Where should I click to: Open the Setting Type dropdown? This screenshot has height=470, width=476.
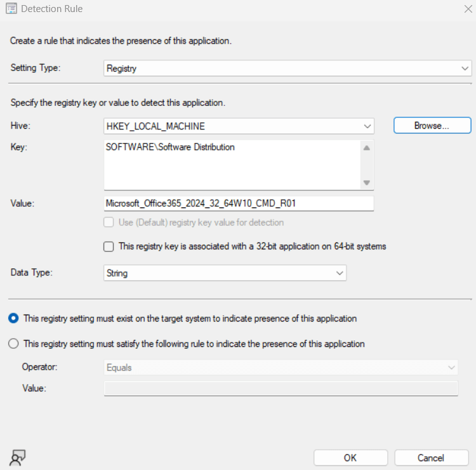288,69
